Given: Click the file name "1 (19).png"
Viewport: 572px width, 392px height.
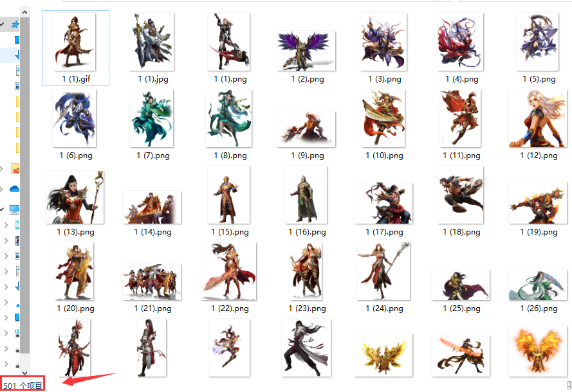Looking at the screenshot, I should click(539, 232).
